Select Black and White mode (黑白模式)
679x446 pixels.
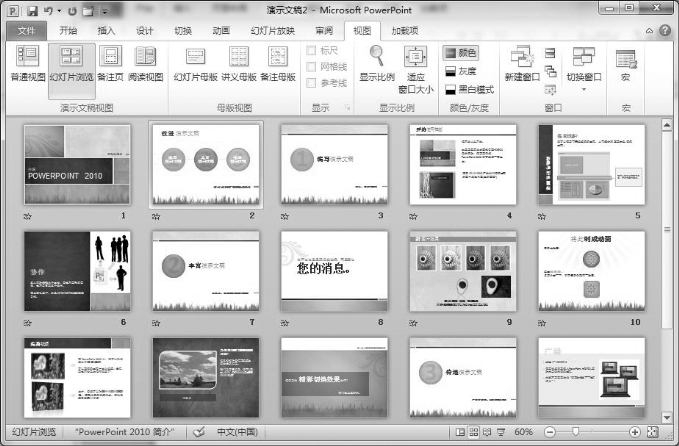[x=469, y=90]
